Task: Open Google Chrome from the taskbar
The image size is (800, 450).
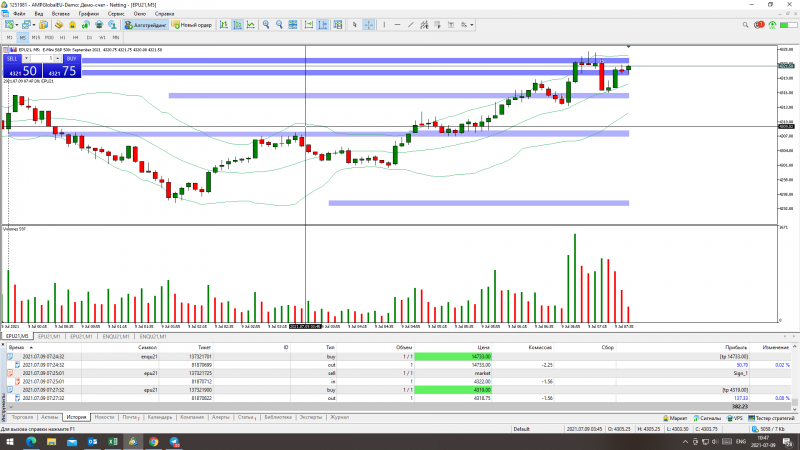Action: (x=154, y=441)
